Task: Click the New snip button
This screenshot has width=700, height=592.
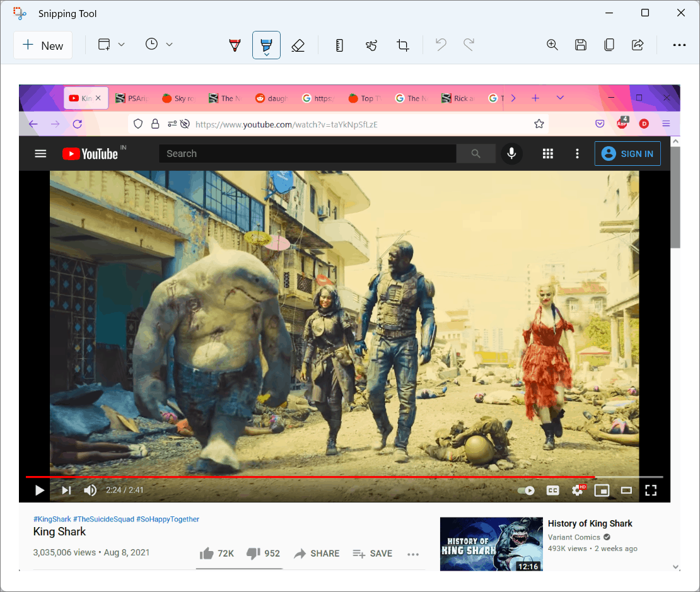Action: [43, 45]
